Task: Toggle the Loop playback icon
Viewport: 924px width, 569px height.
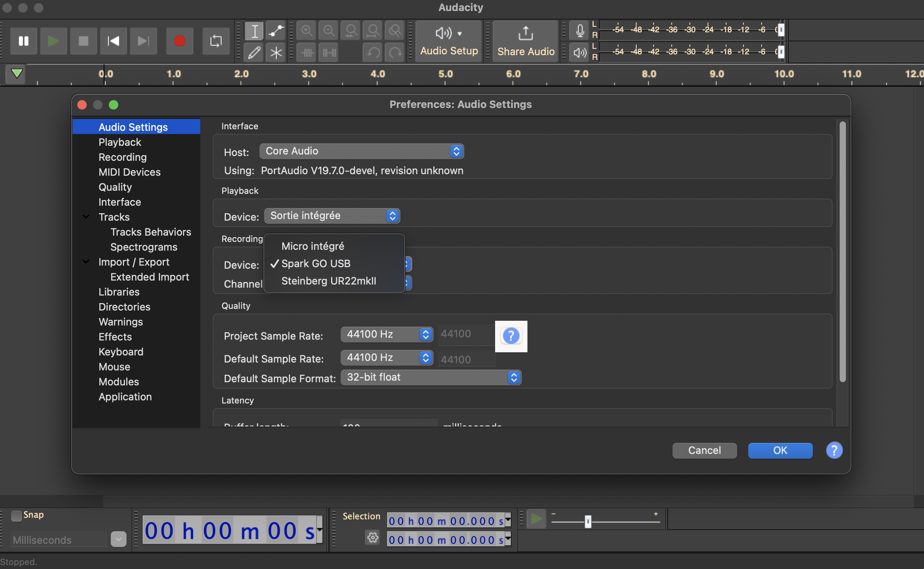Action: (x=216, y=41)
